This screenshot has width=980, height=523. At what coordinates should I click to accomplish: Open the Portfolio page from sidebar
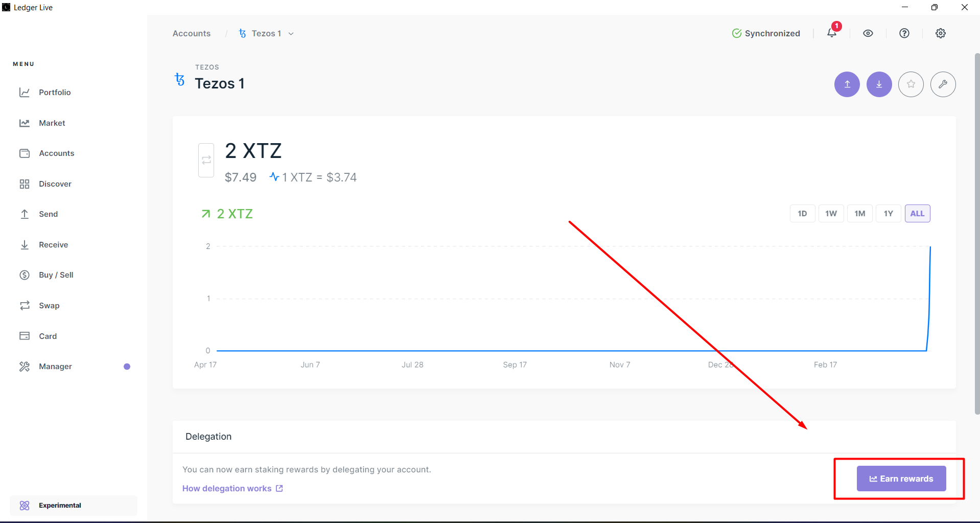pos(55,93)
